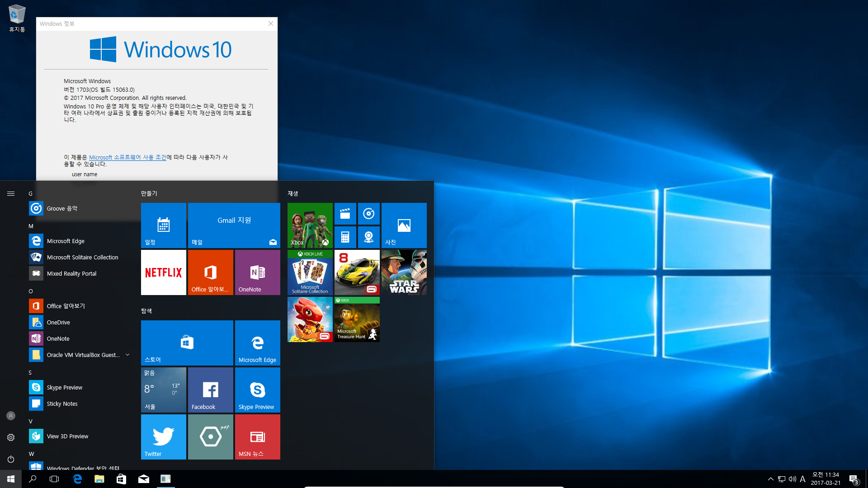Open the red dragon game tile
Image resolution: width=868 pixels, height=488 pixels.
pos(310,319)
